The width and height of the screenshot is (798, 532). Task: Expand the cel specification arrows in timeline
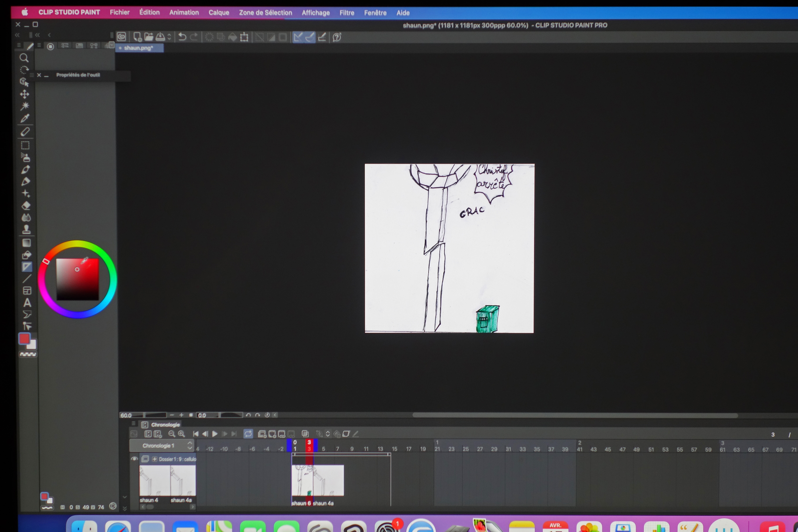coord(327,434)
